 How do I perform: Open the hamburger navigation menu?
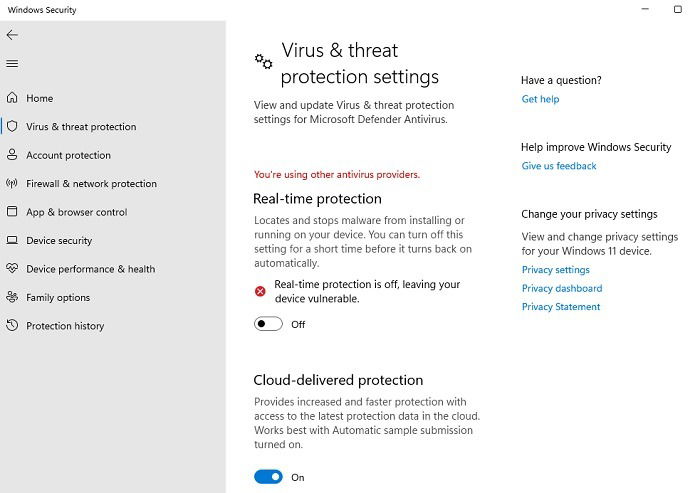12,64
